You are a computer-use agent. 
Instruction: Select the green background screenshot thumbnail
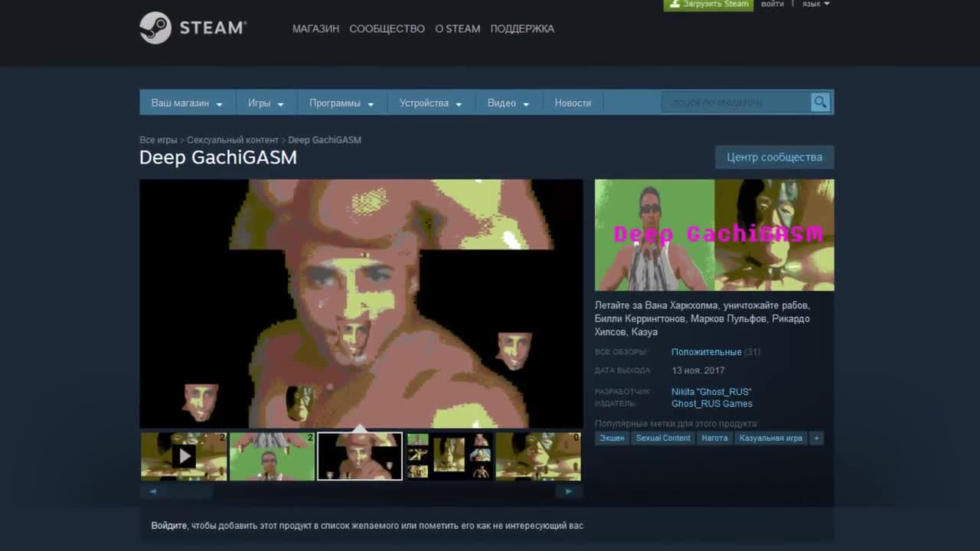pos(272,457)
